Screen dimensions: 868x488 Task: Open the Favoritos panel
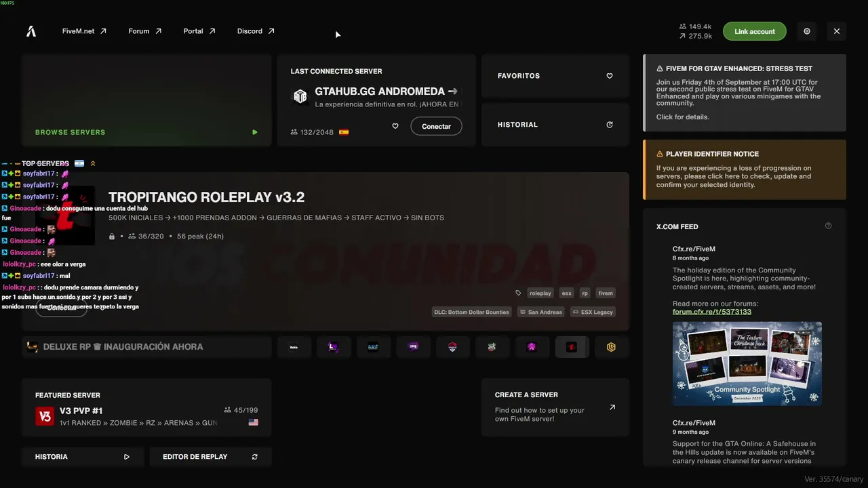coord(555,76)
